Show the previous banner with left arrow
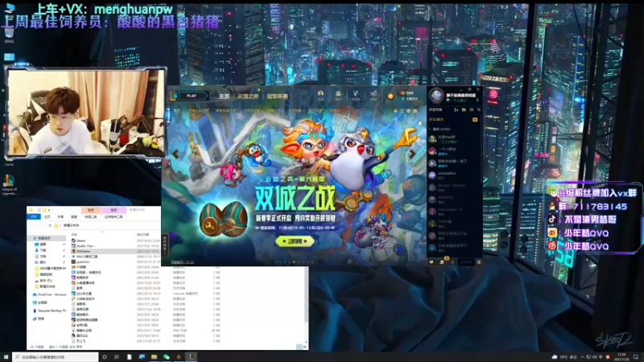The width and height of the screenshot is (644, 362). coord(175,154)
